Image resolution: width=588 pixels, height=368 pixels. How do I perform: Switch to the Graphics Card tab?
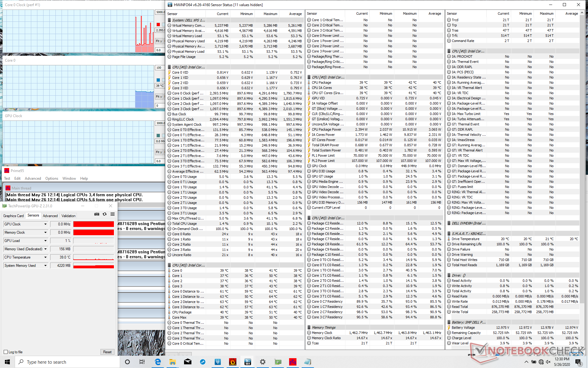click(13, 216)
